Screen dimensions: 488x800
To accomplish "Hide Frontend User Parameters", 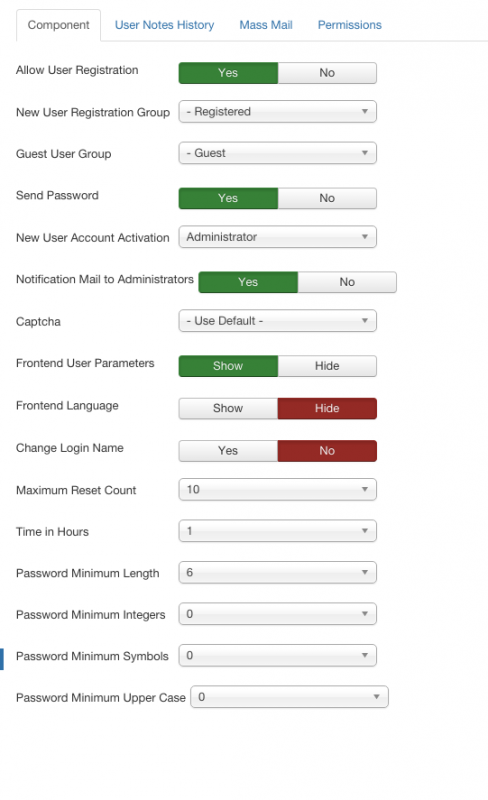I will tap(327, 366).
